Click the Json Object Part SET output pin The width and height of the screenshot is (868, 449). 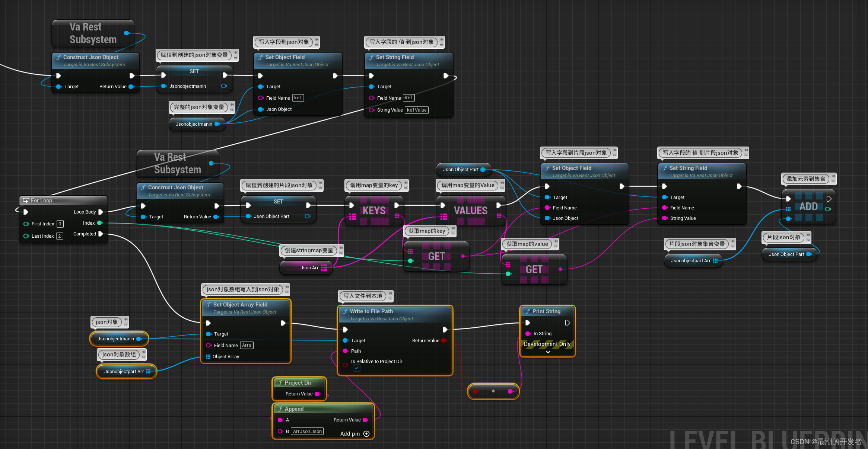(x=308, y=216)
